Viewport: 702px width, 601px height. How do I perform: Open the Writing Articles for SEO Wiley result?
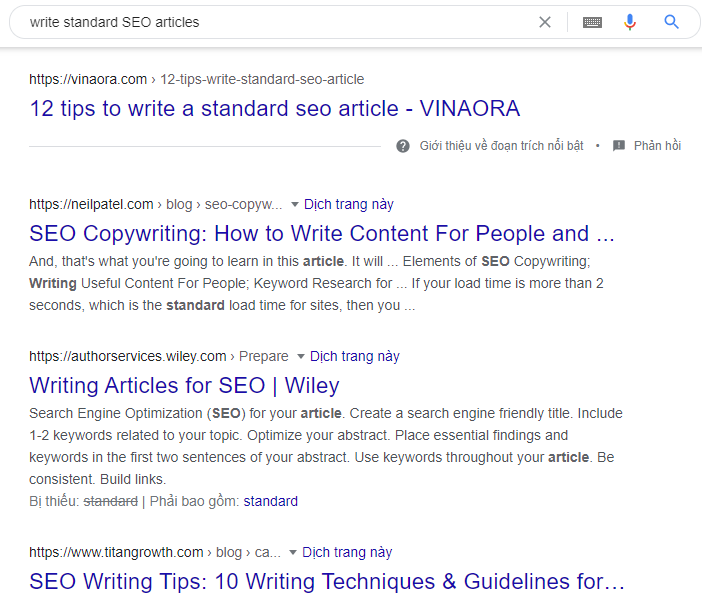pos(184,386)
